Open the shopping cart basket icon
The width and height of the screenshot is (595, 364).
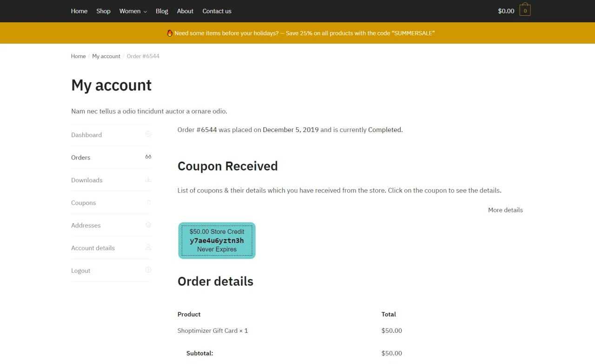pos(525,10)
